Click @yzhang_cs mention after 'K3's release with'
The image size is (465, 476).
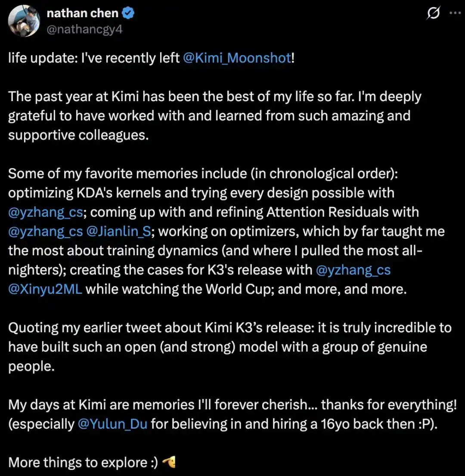353,270
